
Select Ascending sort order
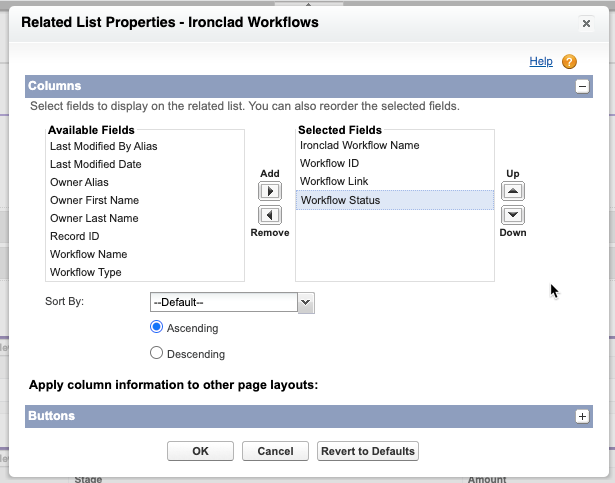click(156, 327)
